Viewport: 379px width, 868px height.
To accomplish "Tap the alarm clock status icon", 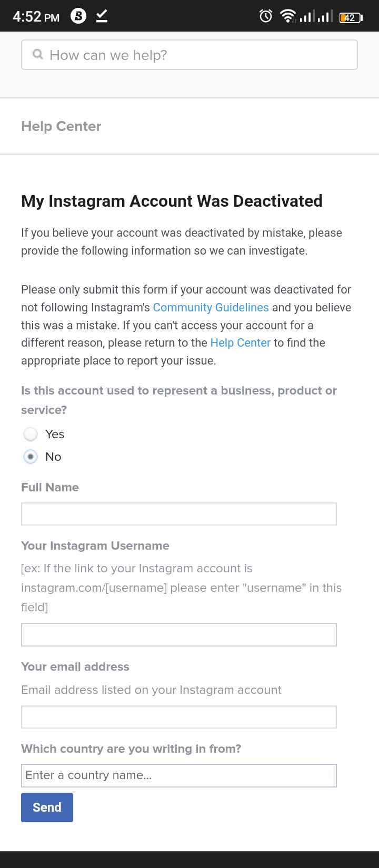I will (266, 16).
